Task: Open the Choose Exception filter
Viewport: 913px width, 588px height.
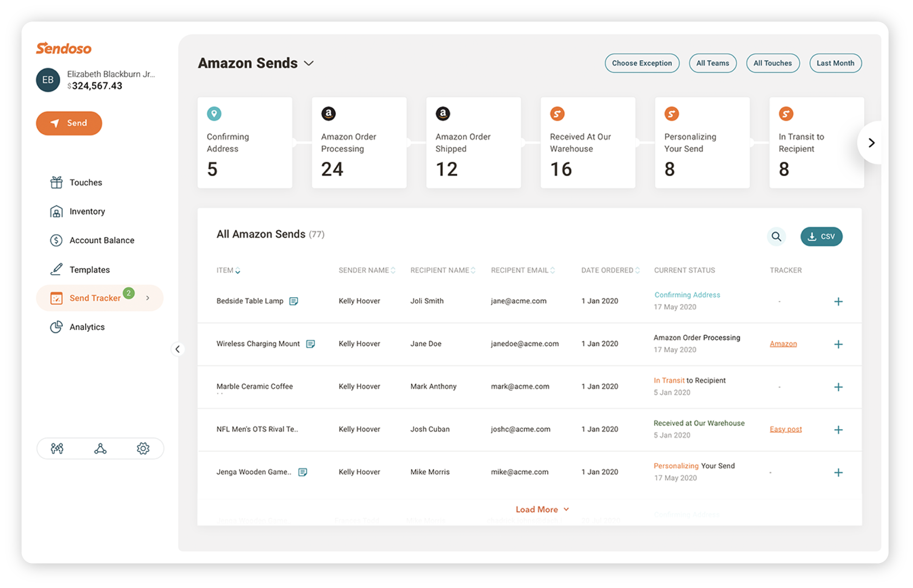Action: 642,63
